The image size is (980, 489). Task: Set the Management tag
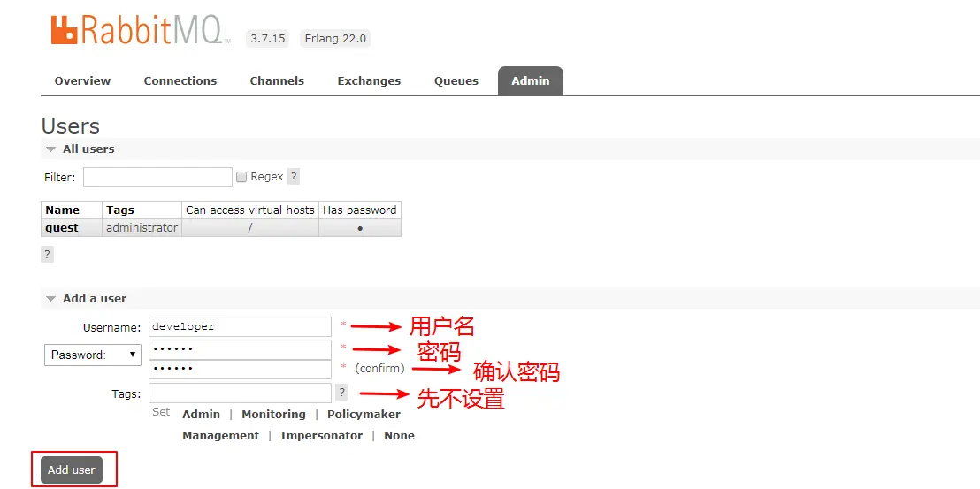[x=220, y=435]
